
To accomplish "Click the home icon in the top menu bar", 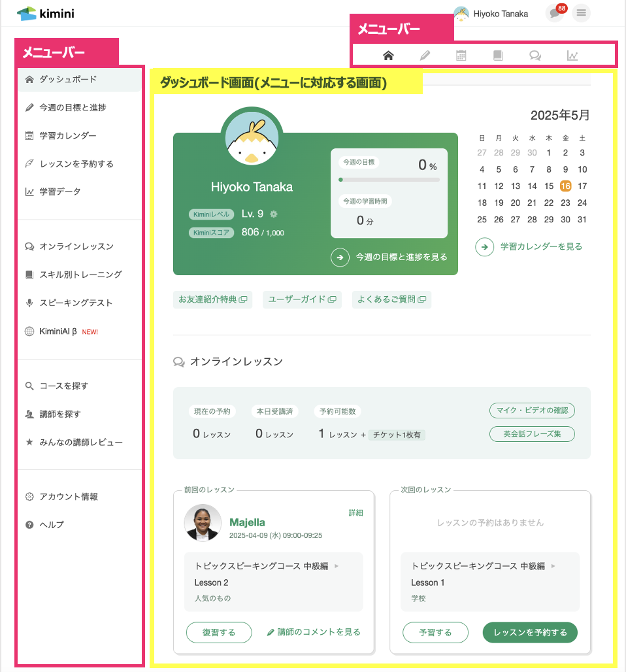I will pos(388,56).
